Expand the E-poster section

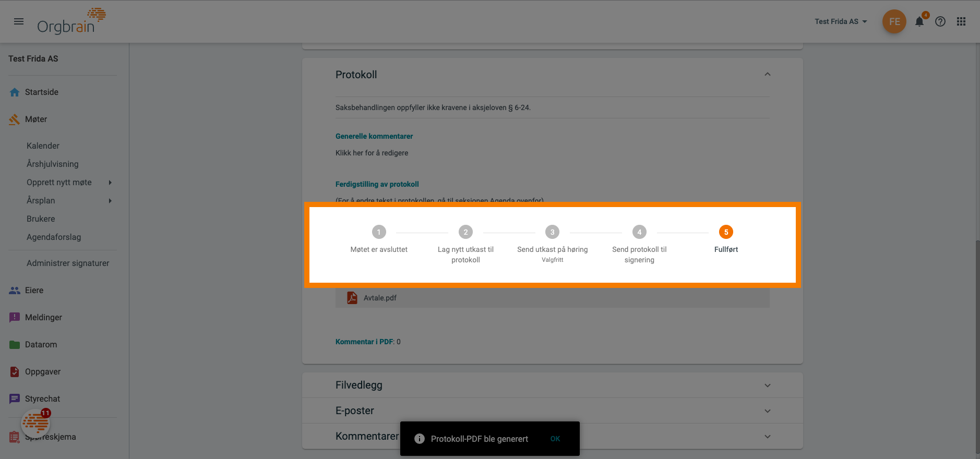552,410
